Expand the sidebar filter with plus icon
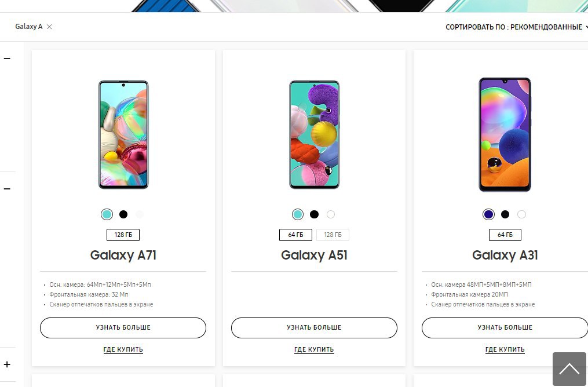588x387 pixels. pyautogui.click(x=7, y=364)
